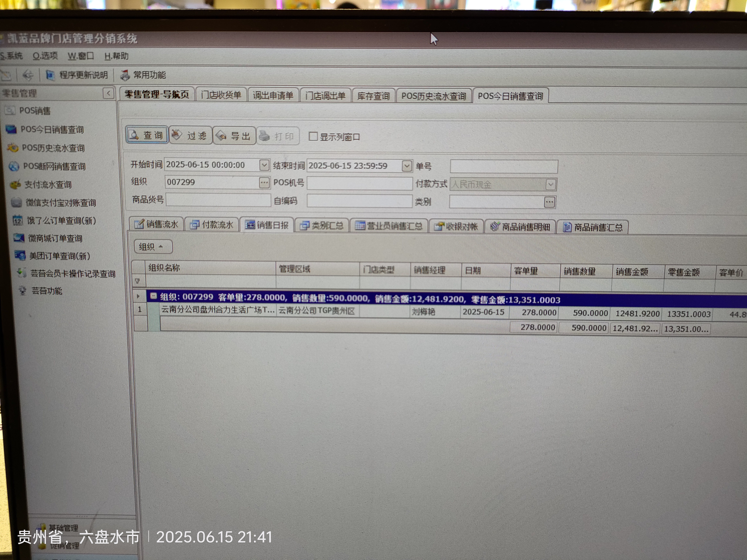
Task: Open 美团订单查询(新) sidebar item
Action: click(x=59, y=256)
